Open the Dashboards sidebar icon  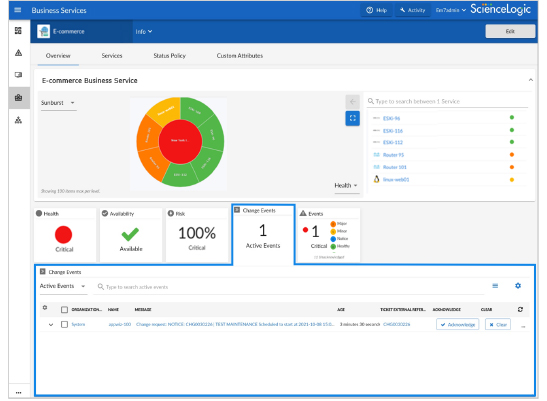[18, 30]
